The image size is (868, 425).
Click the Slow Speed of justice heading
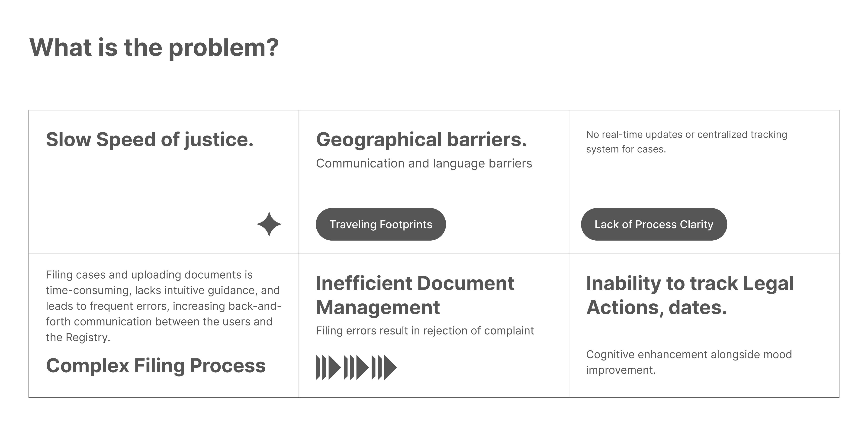pyautogui.click(x=150, y=139)
